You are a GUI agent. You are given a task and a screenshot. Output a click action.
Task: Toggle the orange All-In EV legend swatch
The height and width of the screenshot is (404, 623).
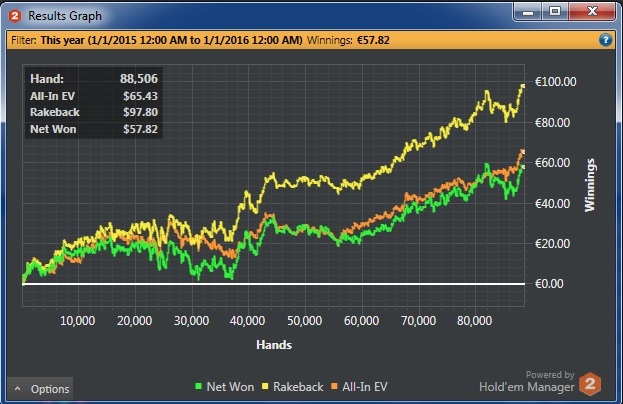point(334,386)
